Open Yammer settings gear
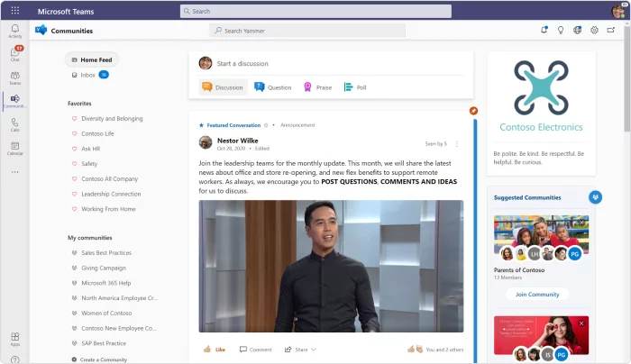631x364 pixels. pos(594,30)
